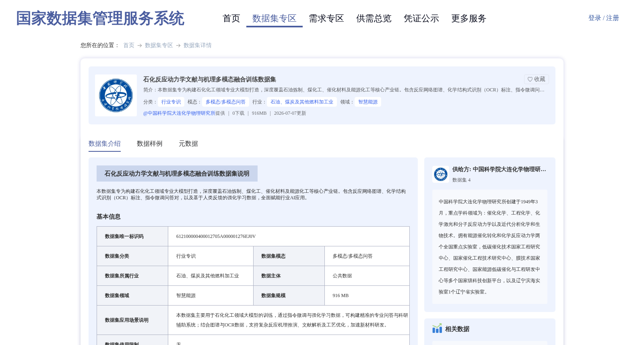
Task: Click the 国家数据集管理服务系统 site title
Action: pos(100,19)
